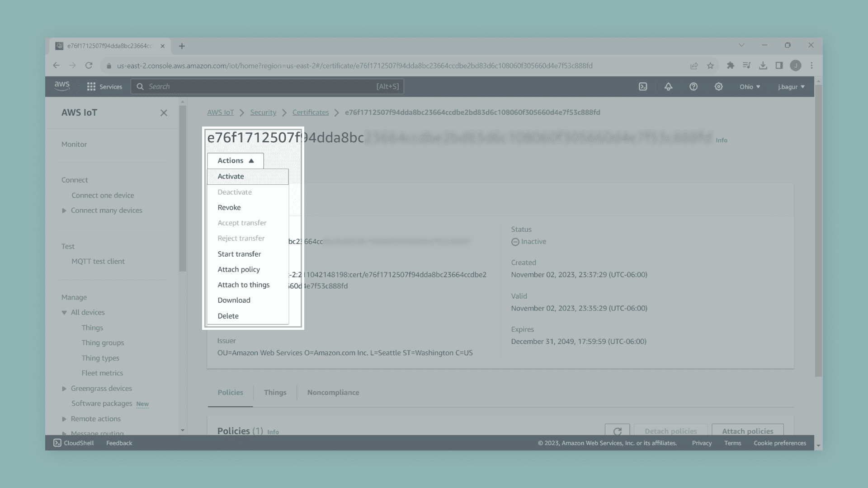
Task: Toggle the browser side panel icon
Action: 779,66
